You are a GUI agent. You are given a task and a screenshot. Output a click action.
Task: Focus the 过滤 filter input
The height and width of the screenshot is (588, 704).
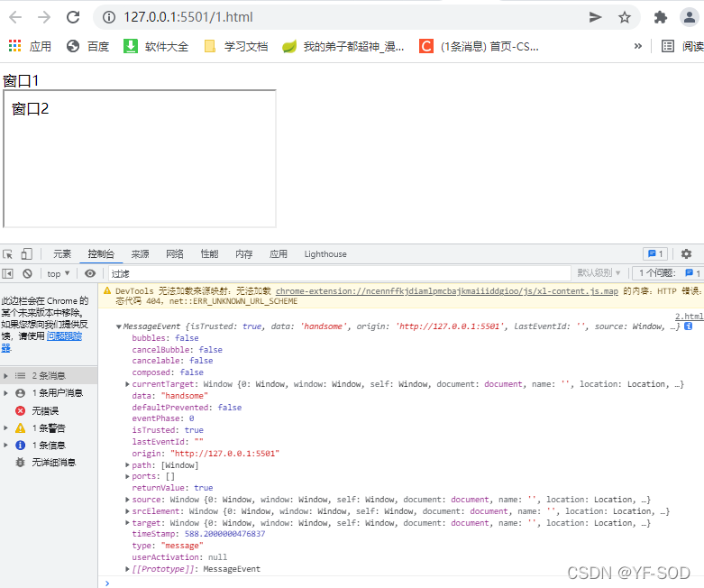pos(340,273)
